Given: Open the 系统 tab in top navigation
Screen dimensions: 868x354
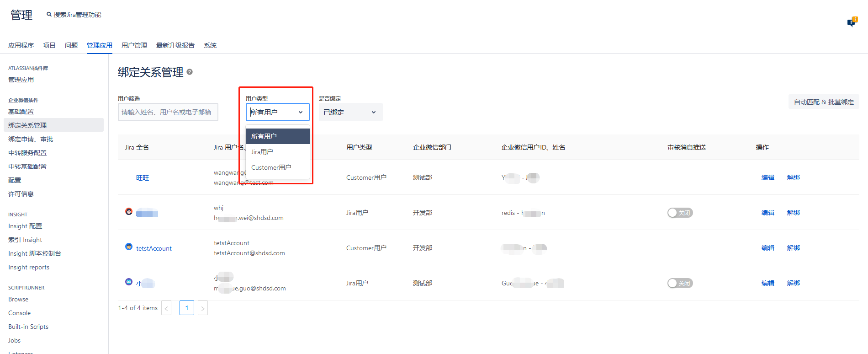Looking at the screenshot, I should point(210,45).
